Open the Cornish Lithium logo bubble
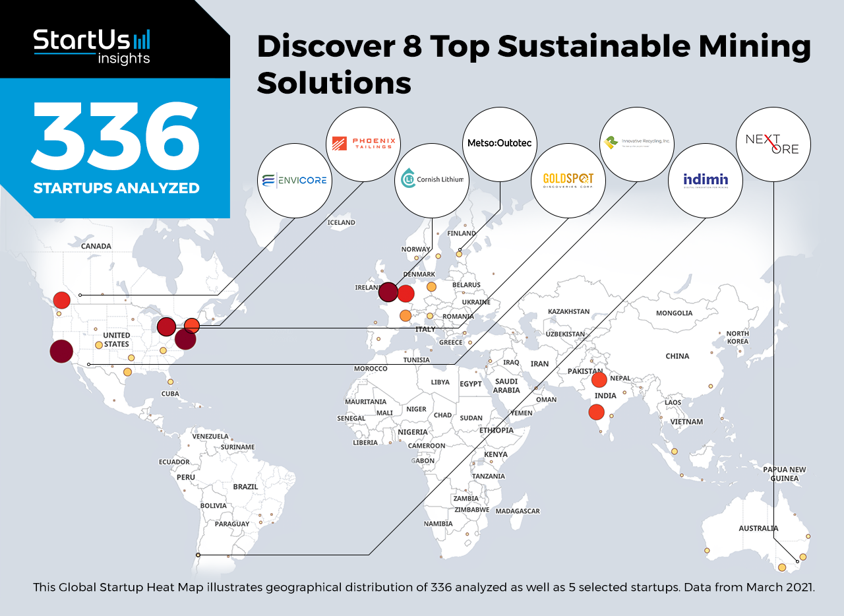The image size is (844, 616). [x=432, y=180]
